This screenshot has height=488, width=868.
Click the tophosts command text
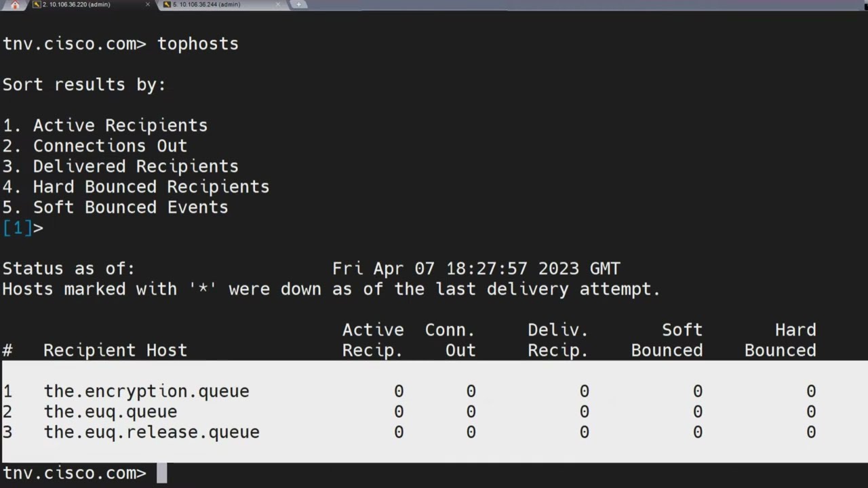coord(198,43)
